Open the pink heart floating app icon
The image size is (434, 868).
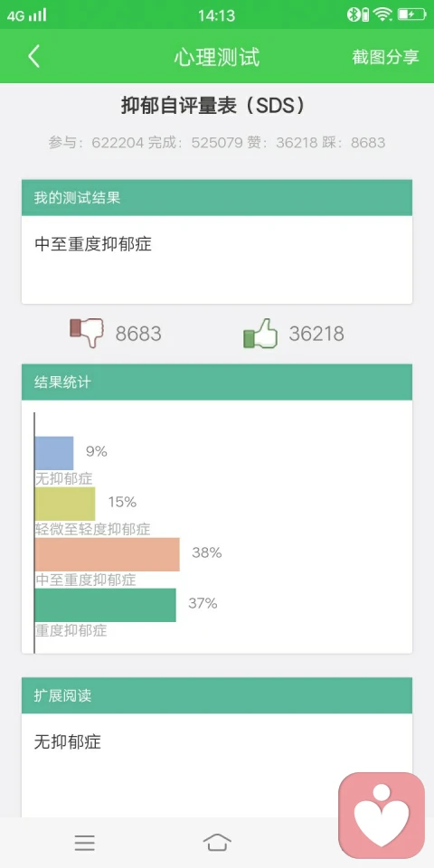pos(382,816)
